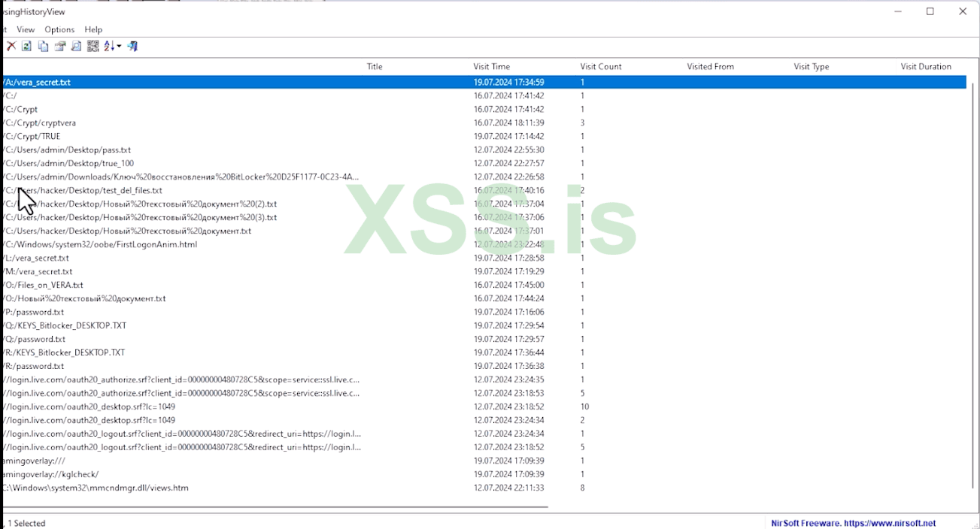Click the Refresh toolbar icon
The width and height of the screenshot is (980, 529).
pos(26,47)
